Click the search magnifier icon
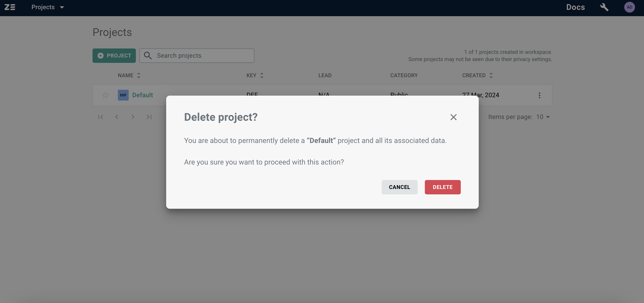644x303 pixels. pos(148,55)
